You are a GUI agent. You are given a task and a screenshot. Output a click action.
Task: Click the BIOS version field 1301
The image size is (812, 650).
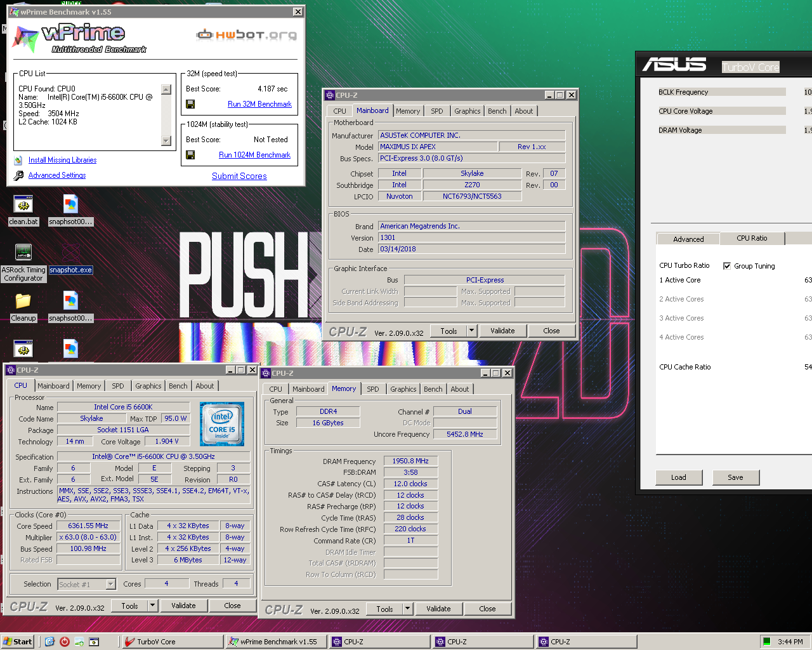pyautogui.click(x=471, y=237)
